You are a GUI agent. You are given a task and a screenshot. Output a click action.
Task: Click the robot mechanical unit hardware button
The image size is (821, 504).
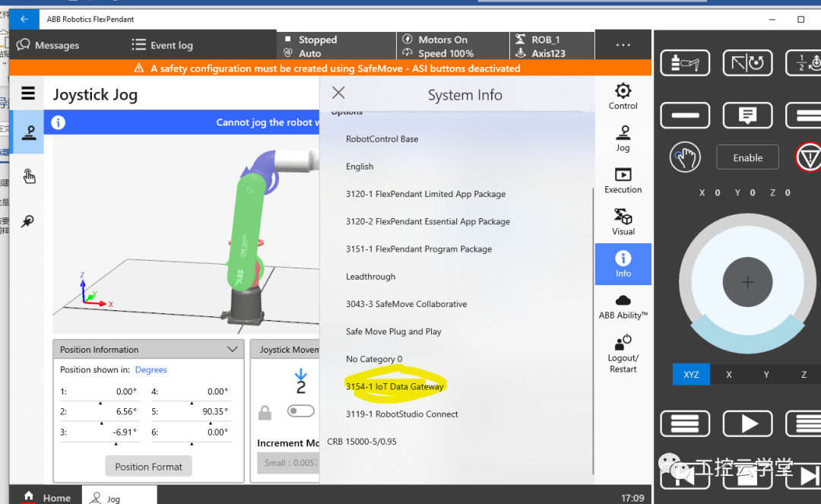[685, 63]
